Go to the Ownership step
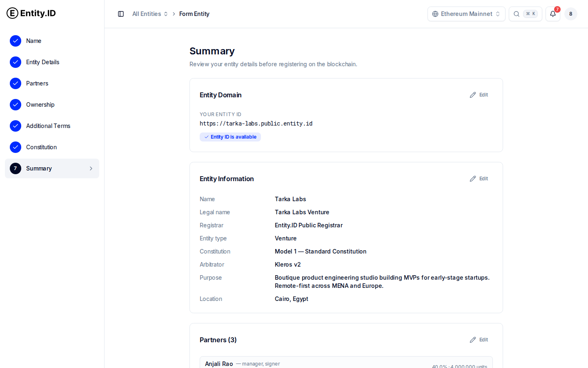The image size is (588, 368). coord(52,105)
